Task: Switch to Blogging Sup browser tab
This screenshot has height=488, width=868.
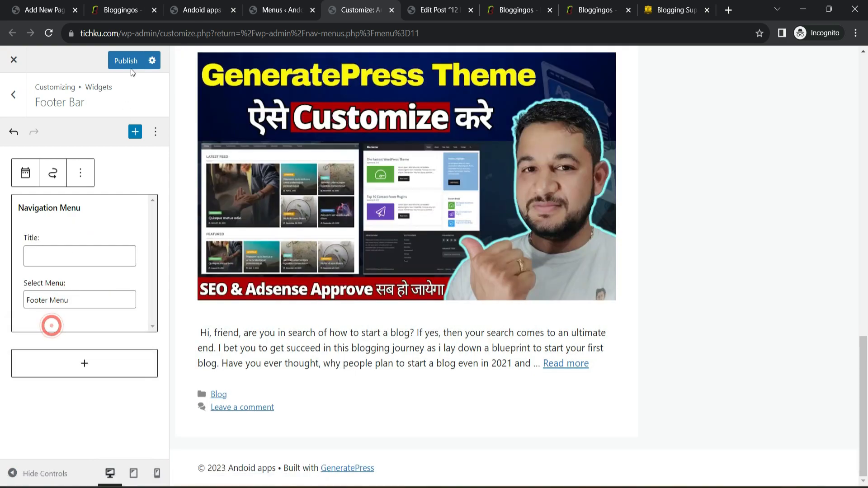Action: click(676, 10)
